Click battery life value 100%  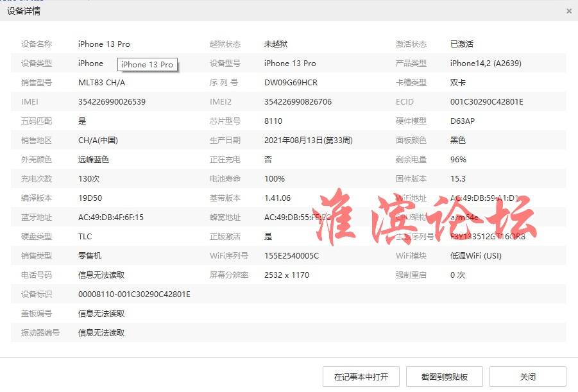(275, 179)
